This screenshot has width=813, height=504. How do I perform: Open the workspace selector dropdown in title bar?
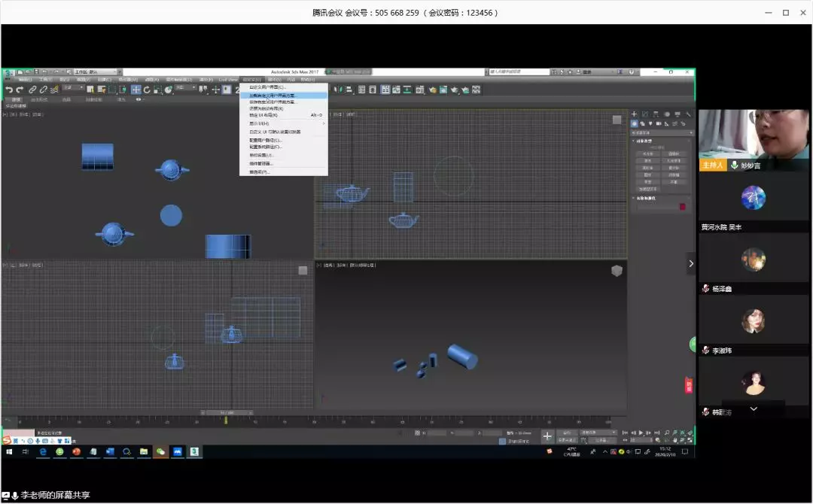96,72
